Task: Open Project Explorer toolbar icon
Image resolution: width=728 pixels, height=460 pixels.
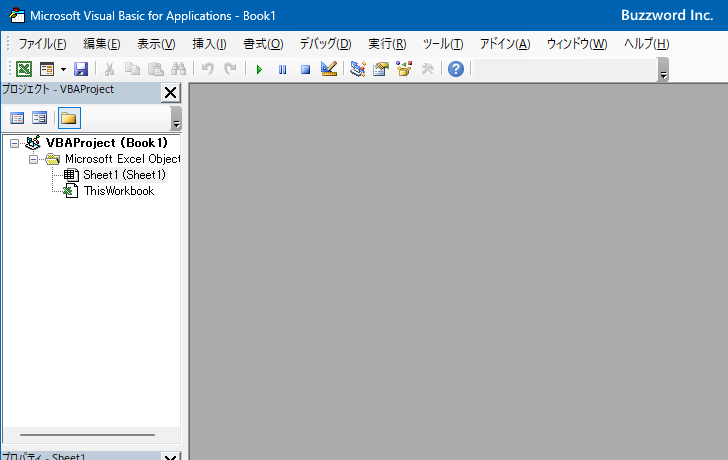Action: coord(358,69)
